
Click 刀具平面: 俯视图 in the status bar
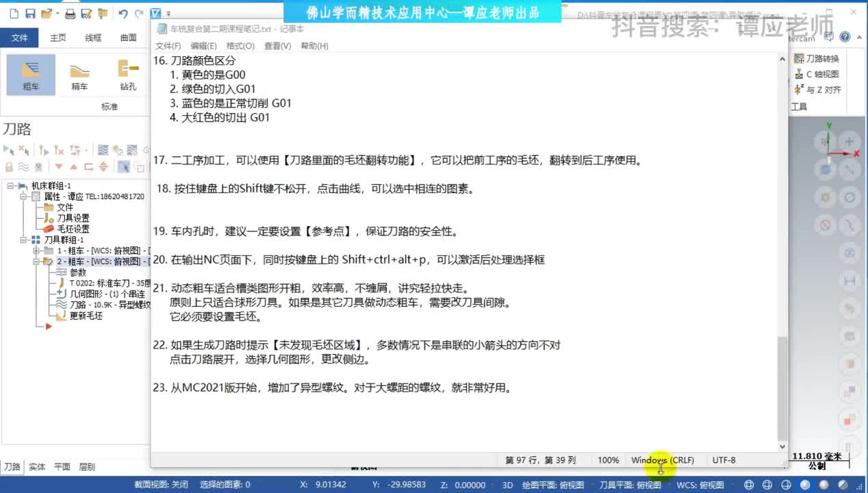pos(630,485)
